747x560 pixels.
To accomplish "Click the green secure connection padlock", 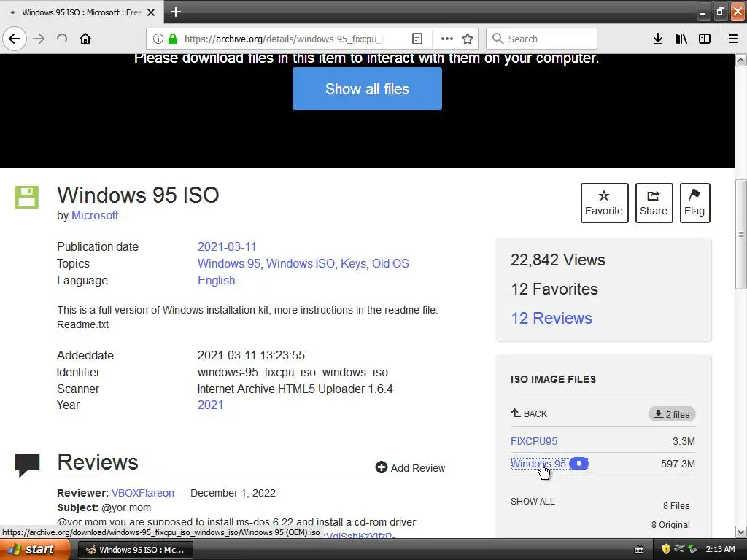I will pyautogui.click(x=174, y=39).
